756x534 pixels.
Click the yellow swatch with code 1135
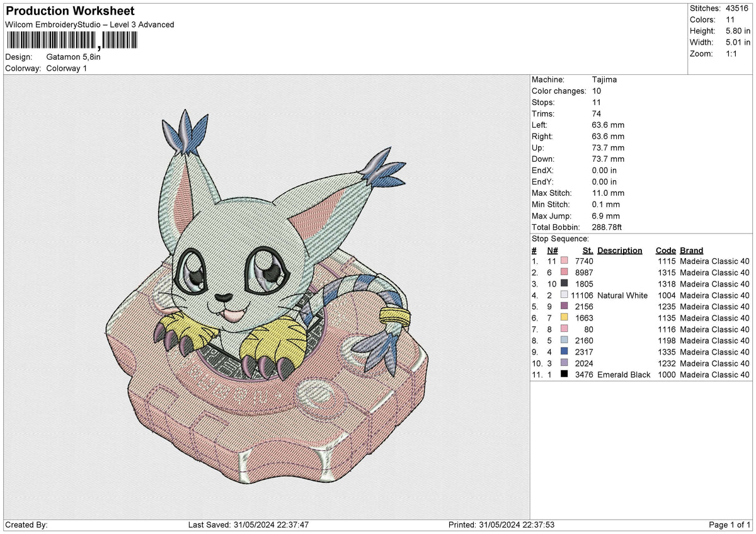tap(564, 318)
